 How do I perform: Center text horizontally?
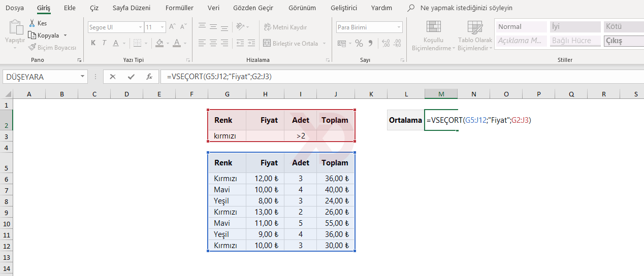213,43
